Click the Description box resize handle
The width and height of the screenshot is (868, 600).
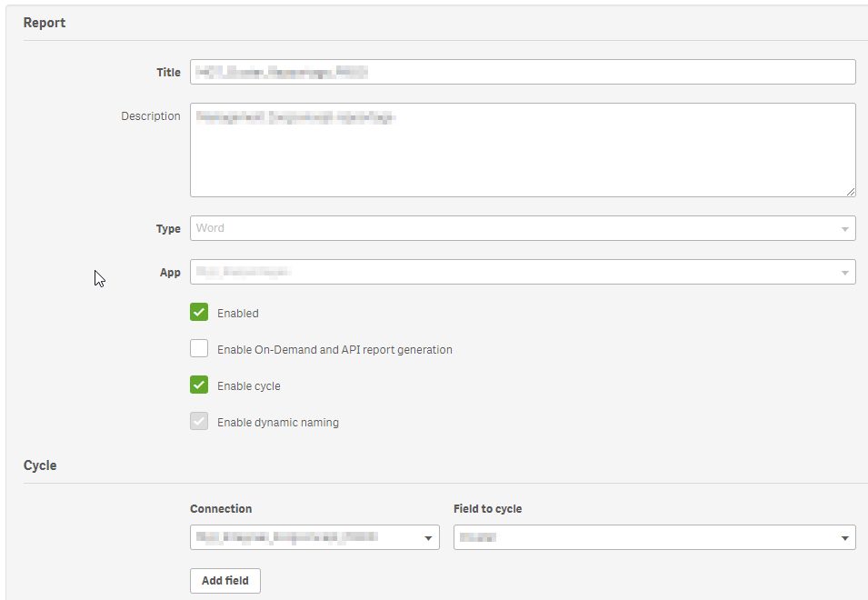pos(850,191)
